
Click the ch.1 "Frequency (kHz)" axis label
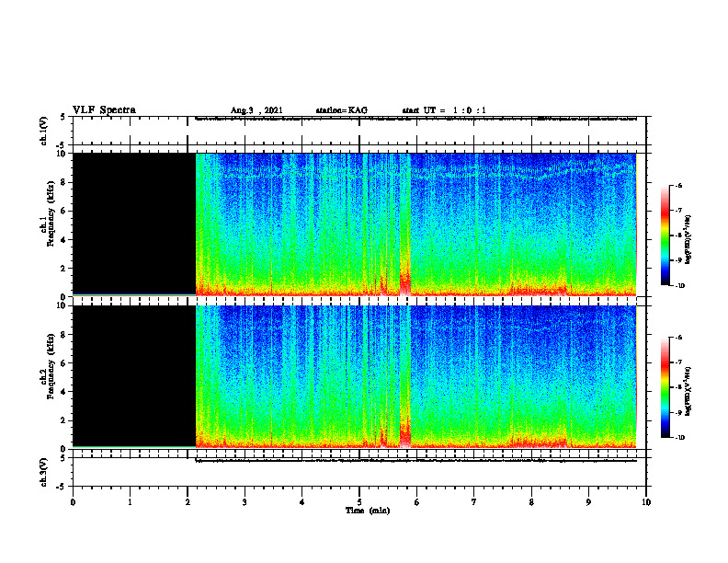[x=51, y=214]
